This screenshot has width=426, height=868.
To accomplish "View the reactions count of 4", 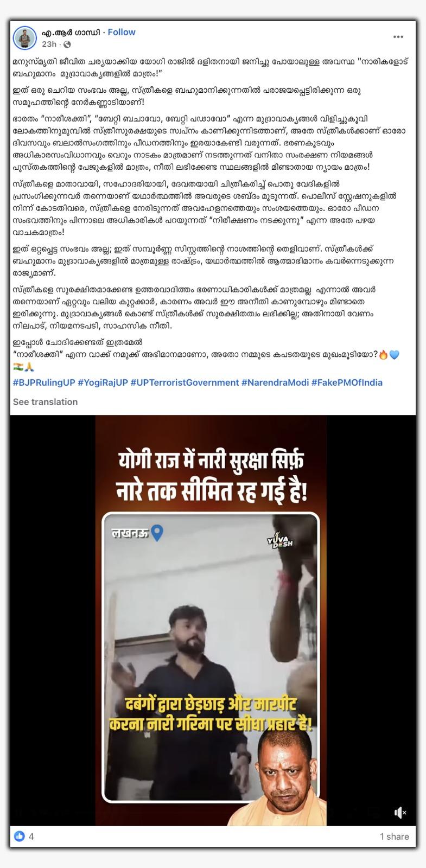I will [31, 837].
